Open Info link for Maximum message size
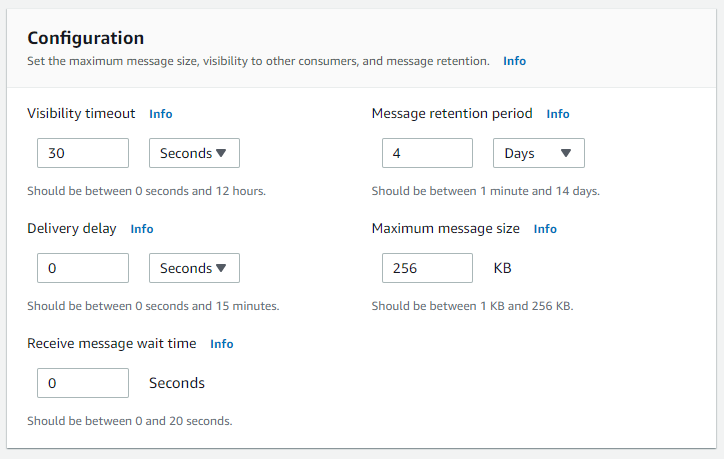Viewport: 724px width, 459px height. tap(545, 229)
